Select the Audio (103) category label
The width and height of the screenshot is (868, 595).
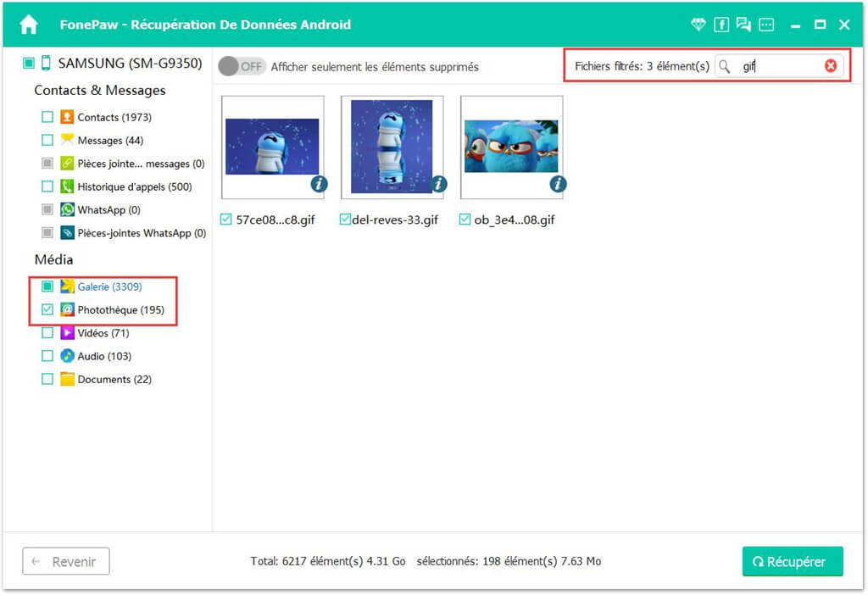[x=104, y=357]
